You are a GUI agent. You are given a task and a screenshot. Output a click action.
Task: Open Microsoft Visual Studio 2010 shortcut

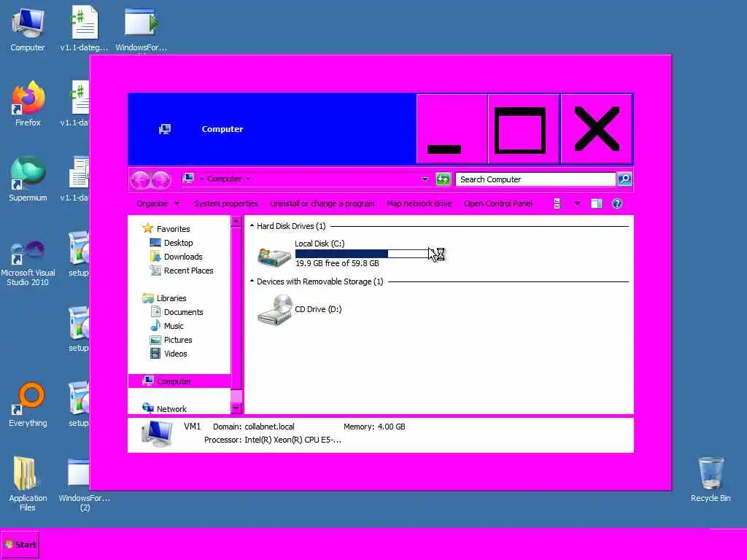(x=28, y=262)
